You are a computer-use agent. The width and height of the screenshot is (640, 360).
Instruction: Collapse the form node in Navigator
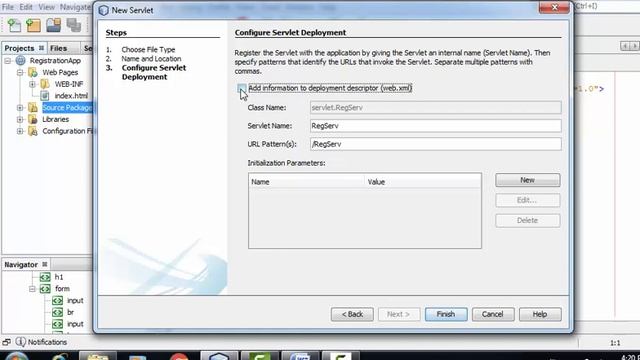click(32, 289)
